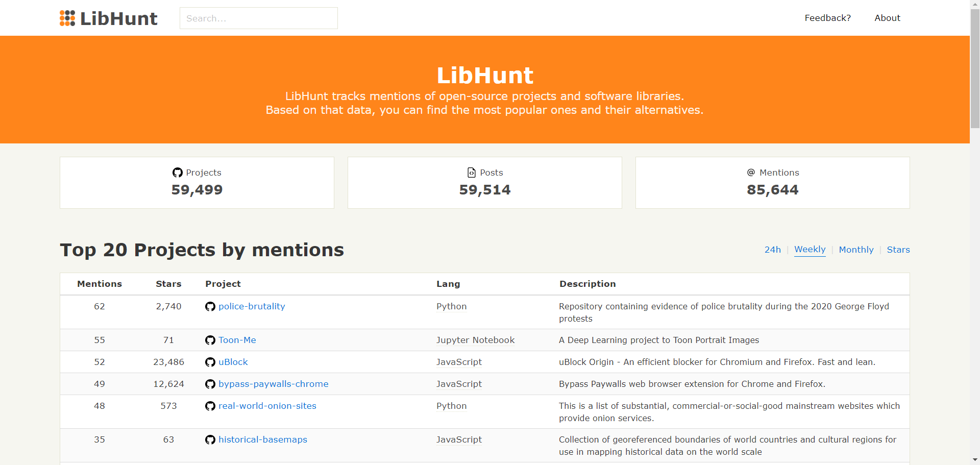This screenshot has width=980, height=465.
Task: Click Python language of police-brutality row
Action: pyautogui.click(x=452, y=306)
